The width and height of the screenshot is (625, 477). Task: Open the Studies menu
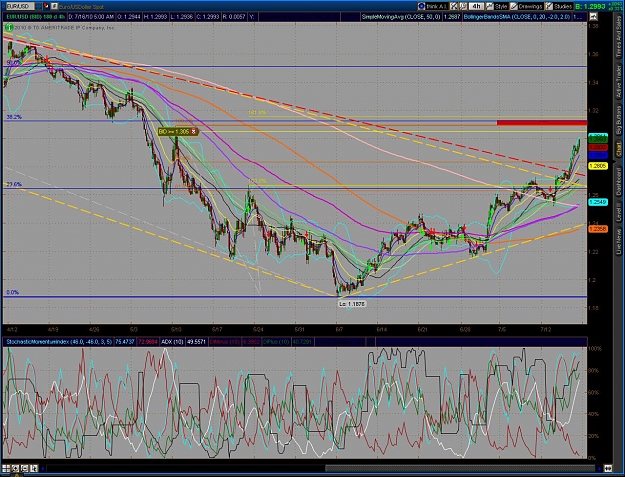(x=559, y=6)
